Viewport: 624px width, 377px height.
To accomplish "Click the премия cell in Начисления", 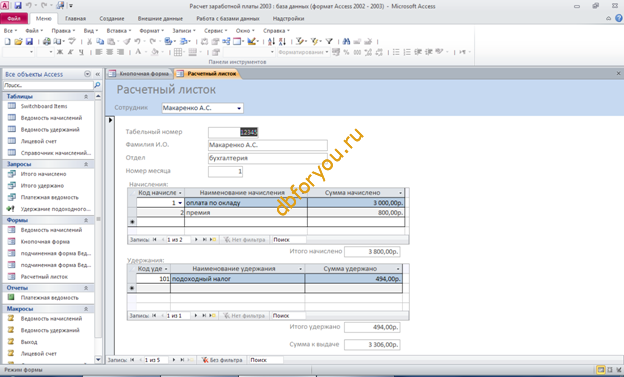I will point(246,213).
